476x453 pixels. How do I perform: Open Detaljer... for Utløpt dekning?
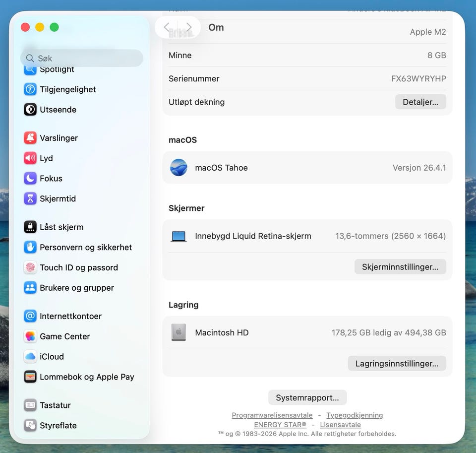pos(420,102)
